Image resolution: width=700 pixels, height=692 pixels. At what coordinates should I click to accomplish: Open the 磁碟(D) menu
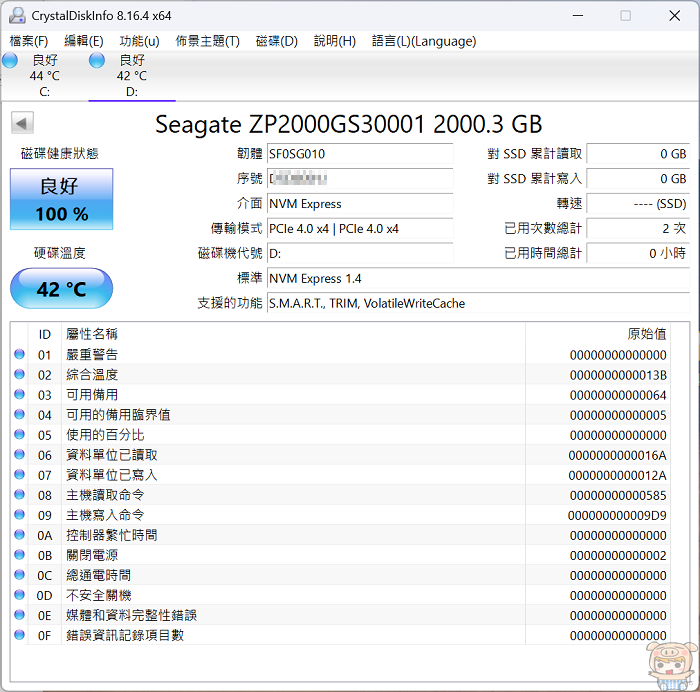coord(277,41)
